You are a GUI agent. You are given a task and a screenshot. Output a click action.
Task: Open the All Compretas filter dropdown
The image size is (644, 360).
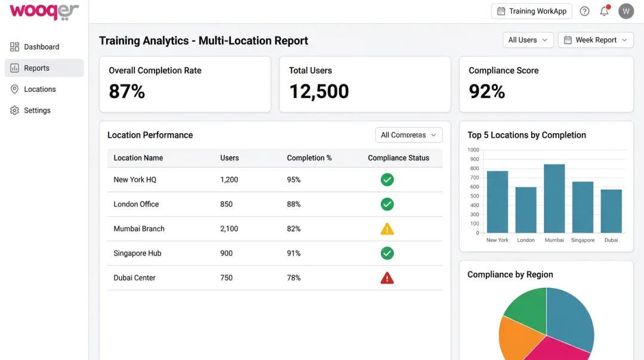click(408, 135)
